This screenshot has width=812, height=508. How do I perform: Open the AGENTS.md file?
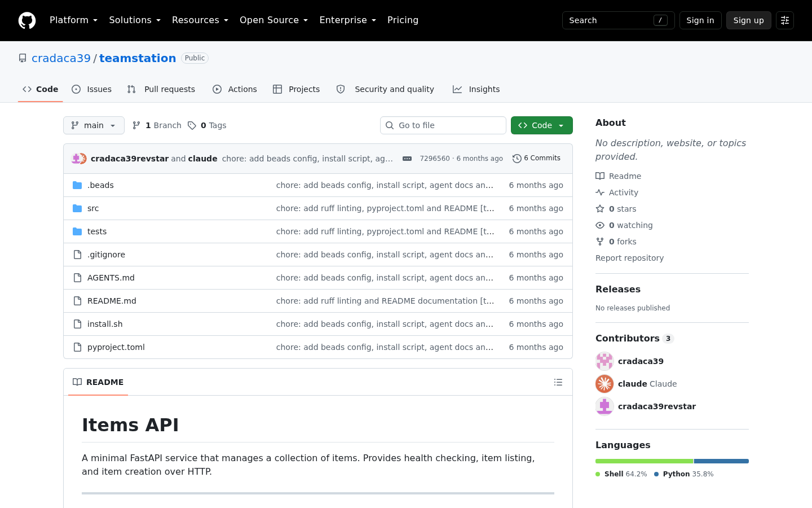pos(111,278)
